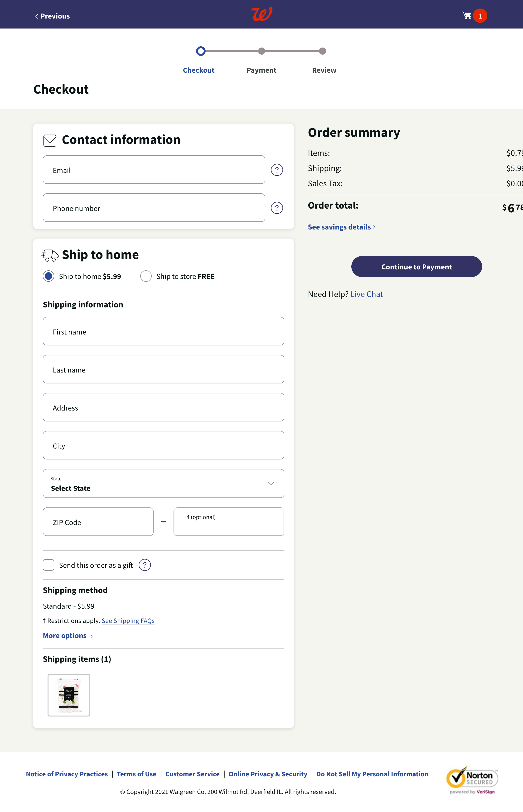Image resolution: width=523 pixels, height=812 pixels.
Task: Go to the Payment step
Action: click(x=261, y=51)
